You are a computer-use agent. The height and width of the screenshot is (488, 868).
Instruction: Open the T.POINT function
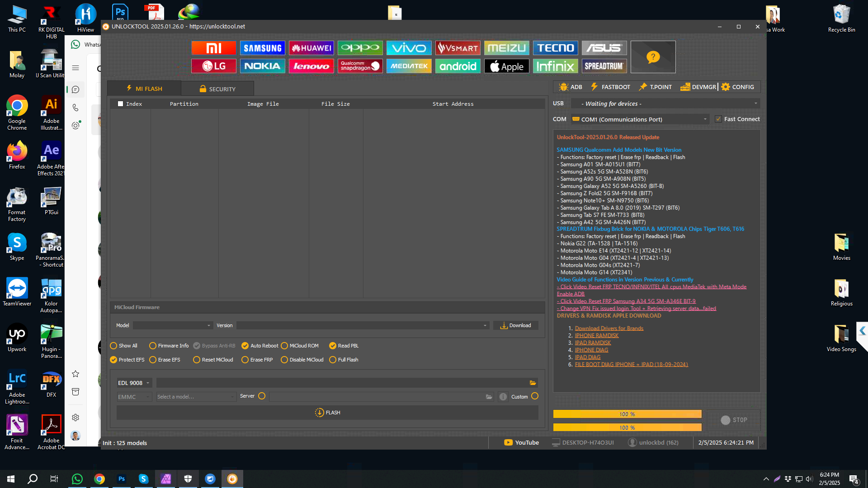pos(655,87)
